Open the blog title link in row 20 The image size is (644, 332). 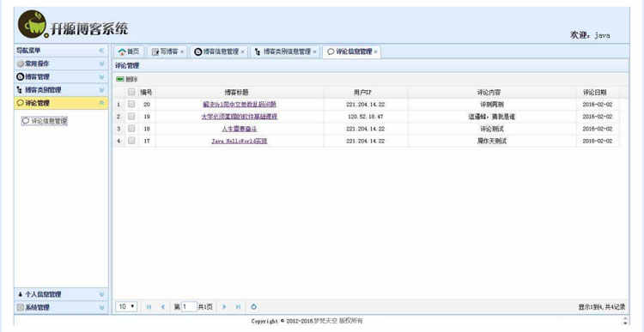[x=240, y=105]
